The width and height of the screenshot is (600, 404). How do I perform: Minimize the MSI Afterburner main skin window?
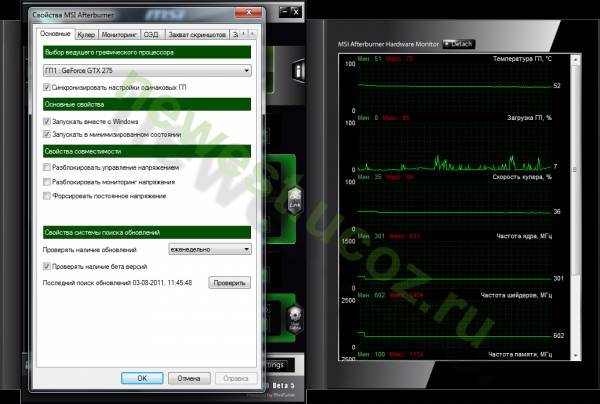point(284,11)
